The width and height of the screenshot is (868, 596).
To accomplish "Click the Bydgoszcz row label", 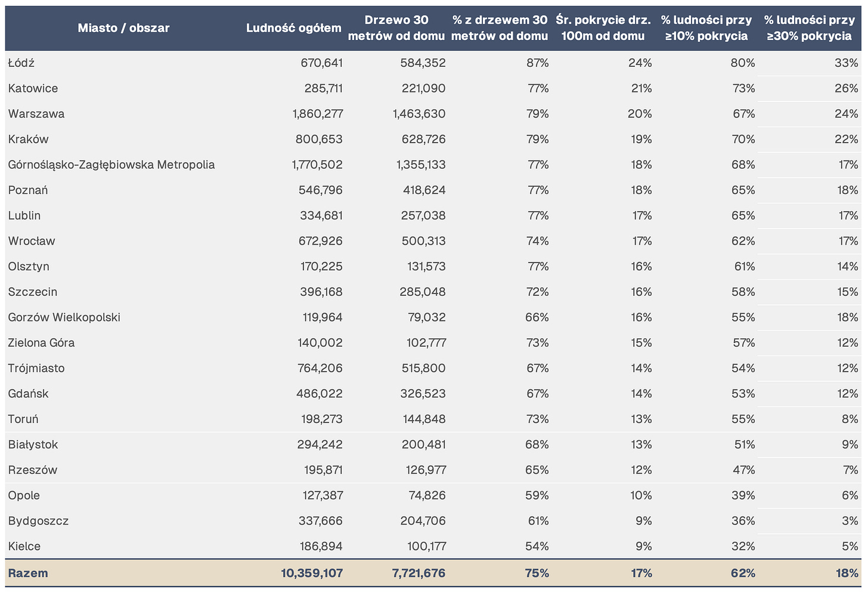I will [x=39, y=521].
